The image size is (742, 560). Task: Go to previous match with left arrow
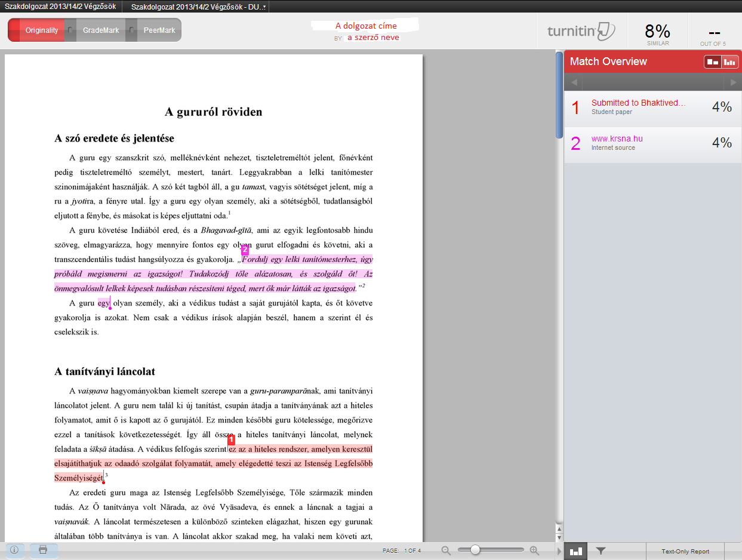(x=574, y=82)
